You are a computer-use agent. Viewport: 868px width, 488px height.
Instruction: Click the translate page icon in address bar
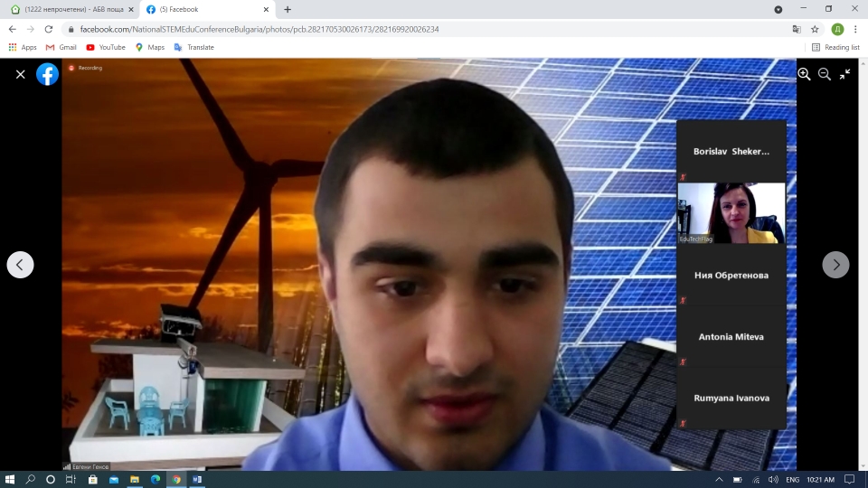click(796, 29)
